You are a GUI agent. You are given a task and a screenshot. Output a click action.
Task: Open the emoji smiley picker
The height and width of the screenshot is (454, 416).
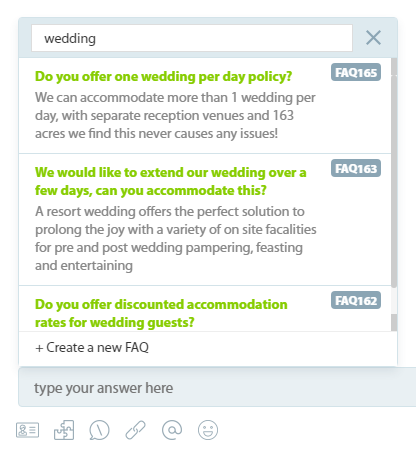[208, 430]
